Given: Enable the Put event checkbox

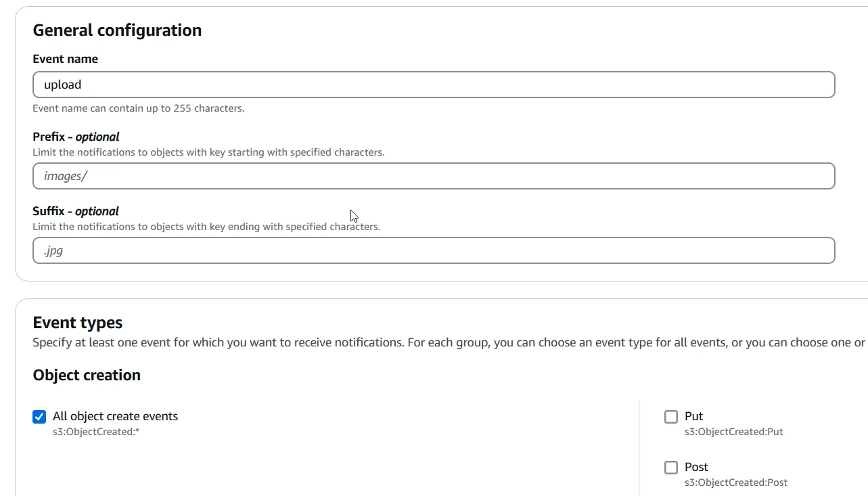Looking at the screenshot, I should [671, 417].
